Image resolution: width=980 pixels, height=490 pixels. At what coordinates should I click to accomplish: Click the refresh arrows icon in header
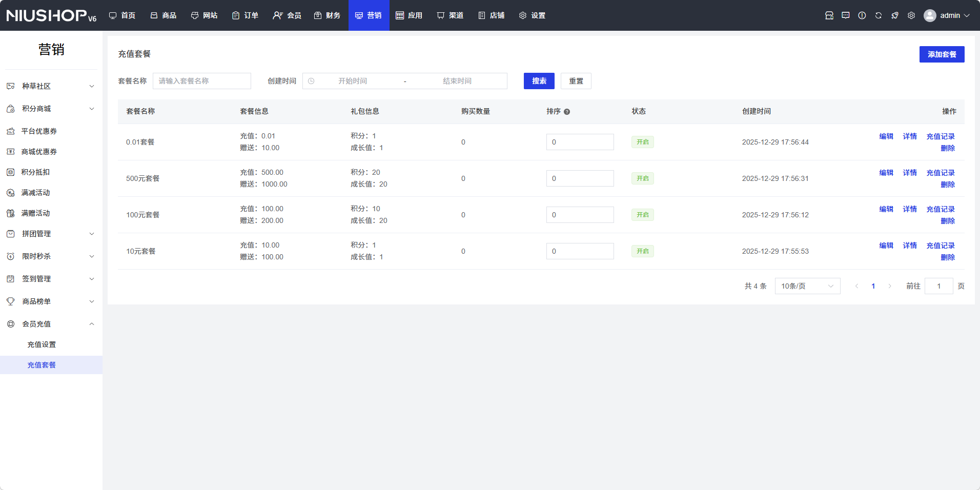click(x=879, y=15)
